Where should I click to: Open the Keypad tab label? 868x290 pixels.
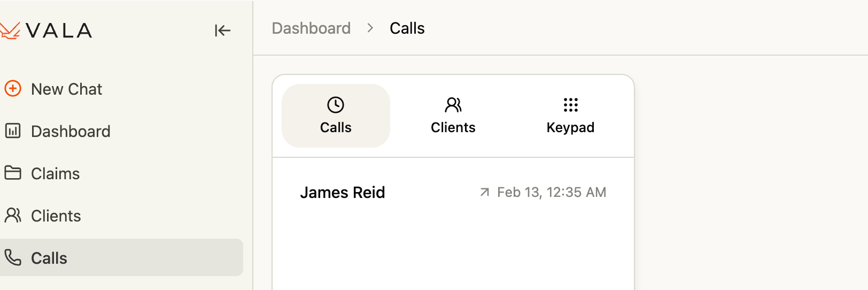pos(570,127)
